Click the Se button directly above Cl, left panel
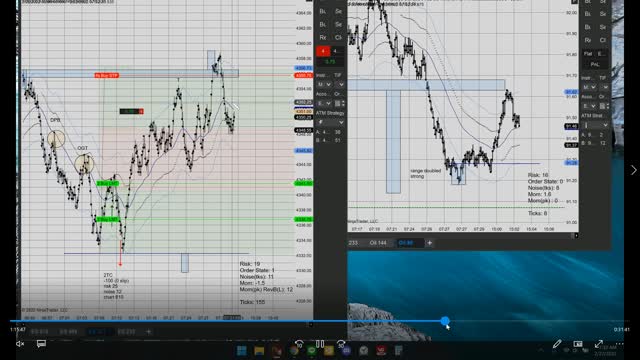The width and height of the screenshot is (640, 360). point(338,24)
